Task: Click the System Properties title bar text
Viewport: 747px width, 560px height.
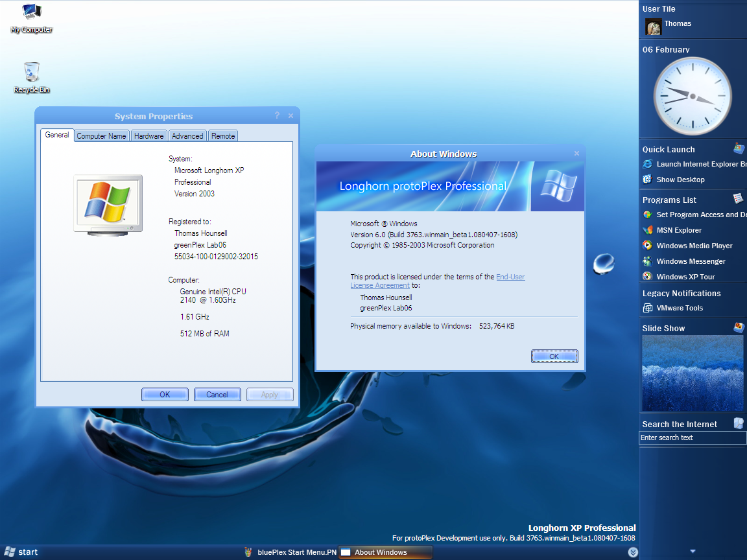Action: [x=154, y=116]
